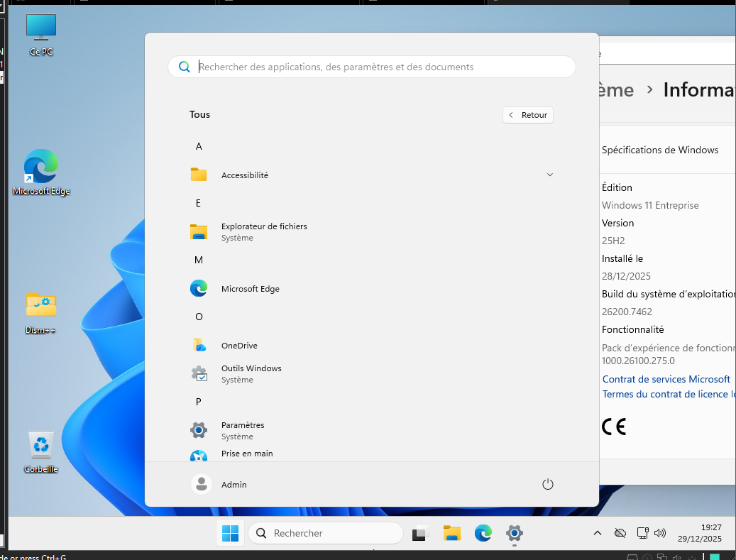
Task: Click the Spécifications de Windows heading
Action: [x=660, y=150]
